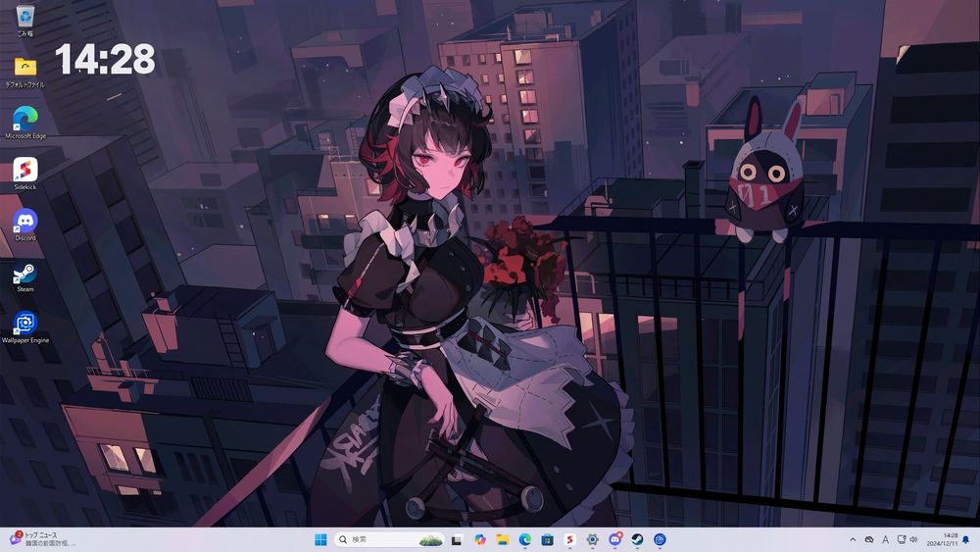Select the Microsoft Edge desktop shortcut
Screen dimensions: 980x552
[25, 123]
